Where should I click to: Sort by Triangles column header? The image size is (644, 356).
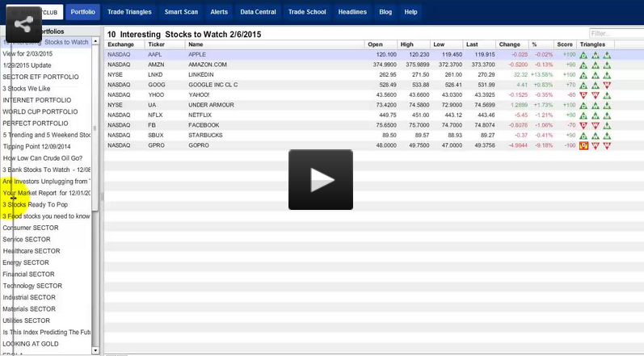(596, 44)
